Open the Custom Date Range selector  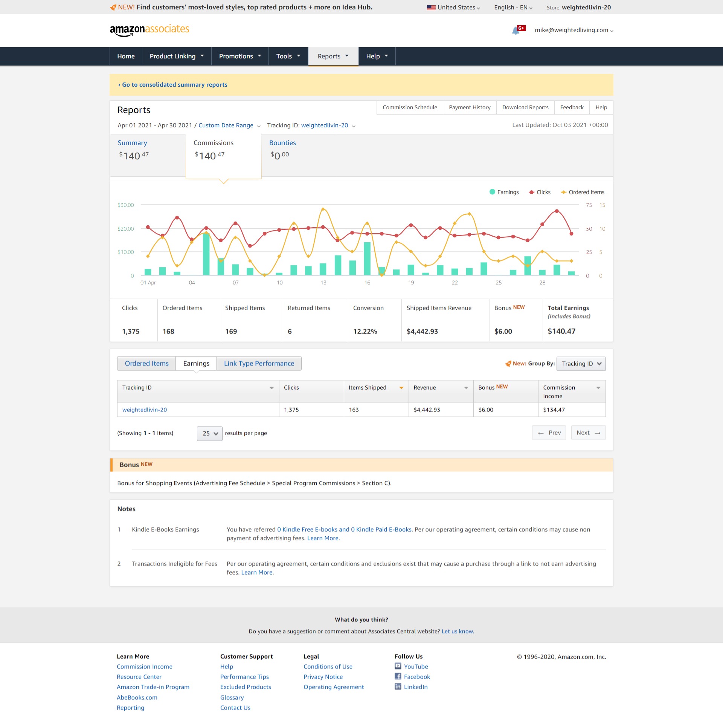229,125
